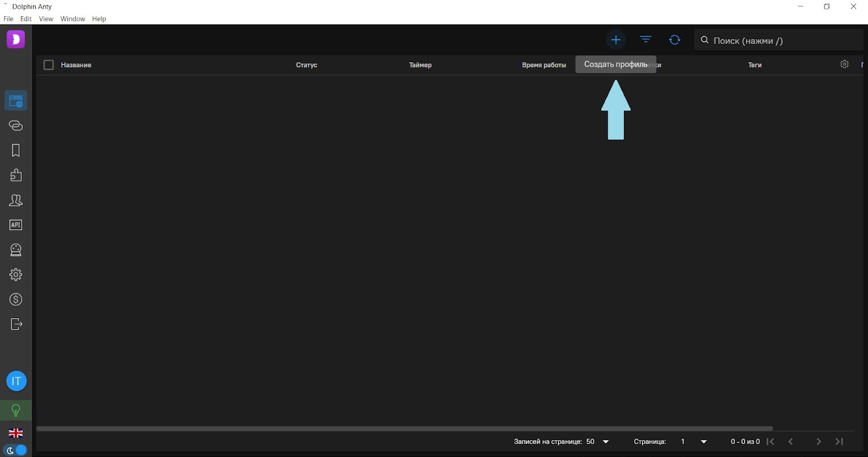868x457 pixels.
Task: Check the select-all profiles checkbox
Action: pos(49,65)
